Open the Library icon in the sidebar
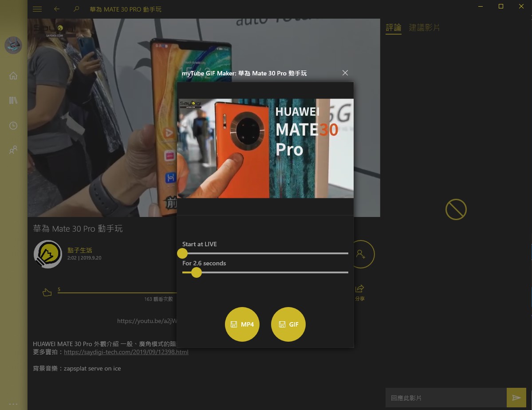This screenshot has height=410, width=532. click(13, 100)
